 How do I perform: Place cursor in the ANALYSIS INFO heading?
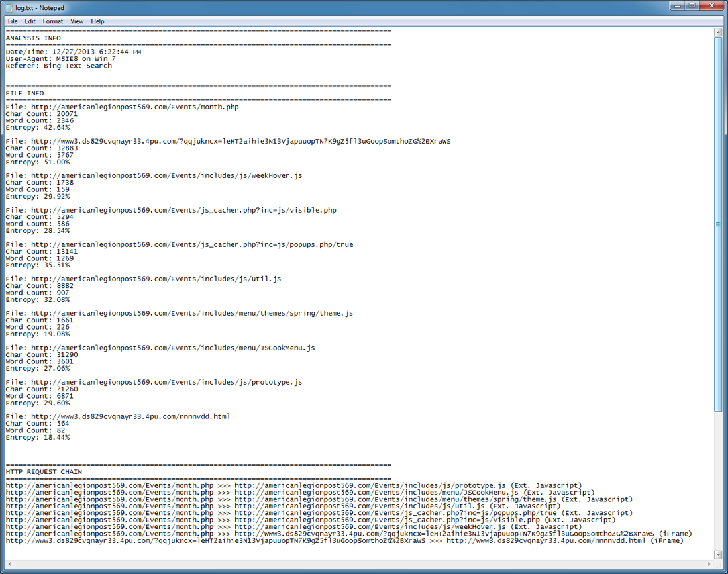pos(33,38)
